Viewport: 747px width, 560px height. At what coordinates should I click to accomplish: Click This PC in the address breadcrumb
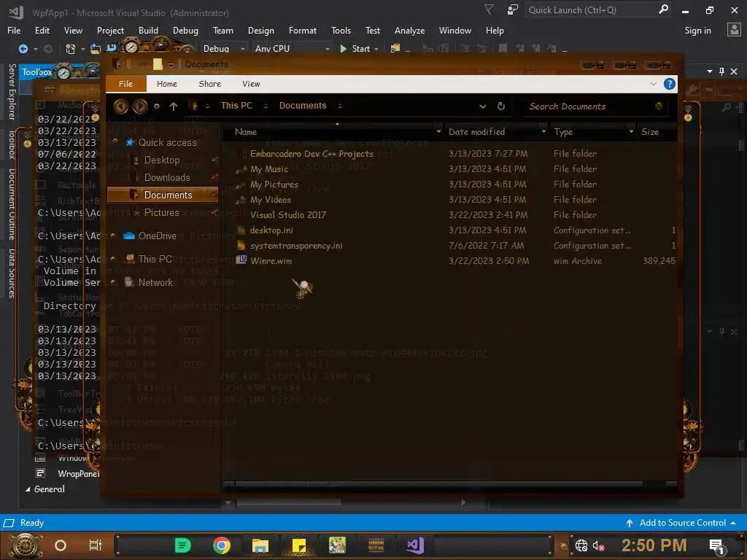(236, 106)
